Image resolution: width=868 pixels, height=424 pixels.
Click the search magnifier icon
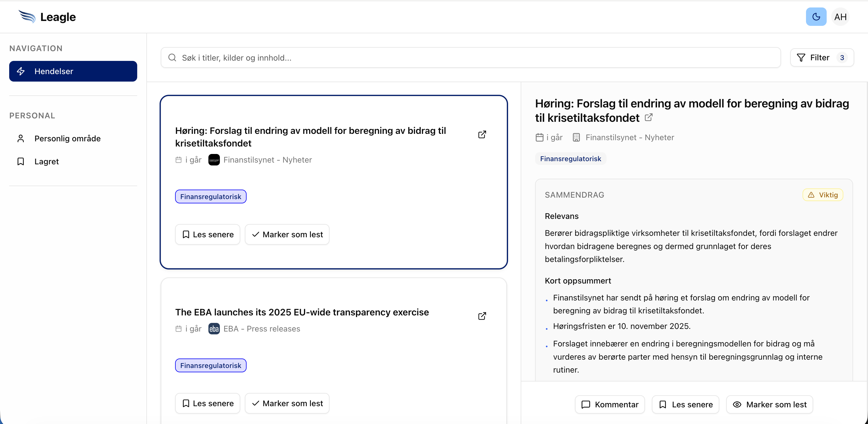[x=172, y=57]
